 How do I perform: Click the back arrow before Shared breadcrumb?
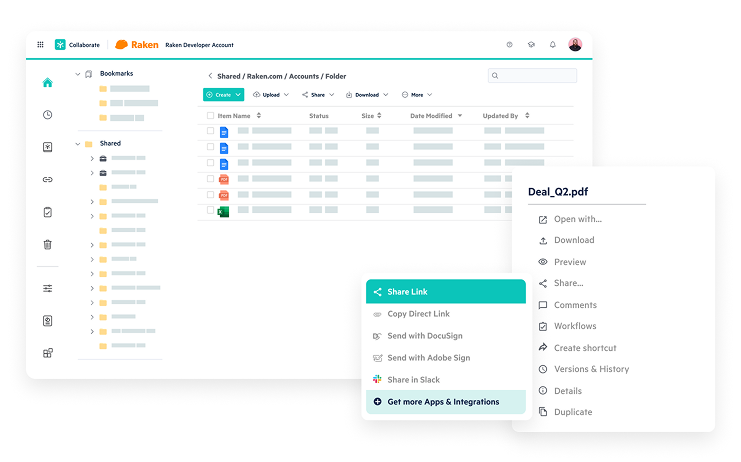pyautogui.click(x=210, y=76)
